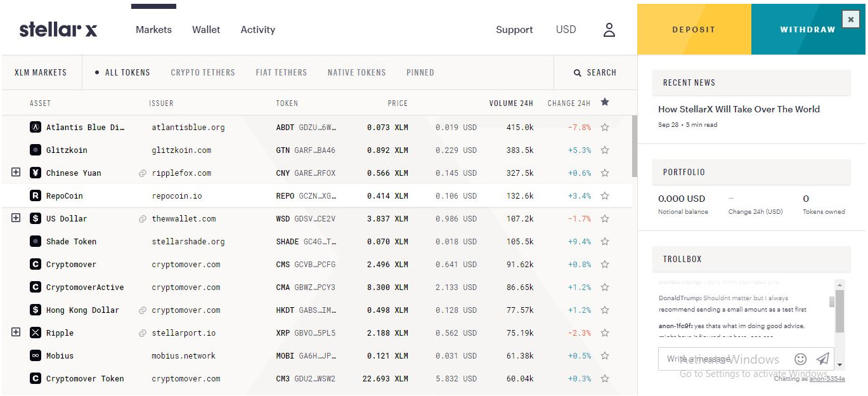Sort the table by Volume 24H
868x396 pixels.
pos(511,103)
